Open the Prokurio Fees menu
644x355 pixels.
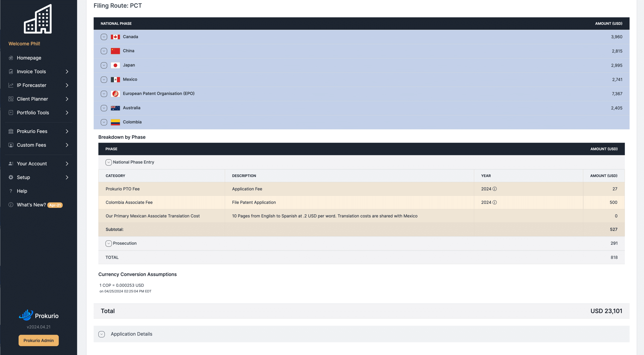(32, 131)
